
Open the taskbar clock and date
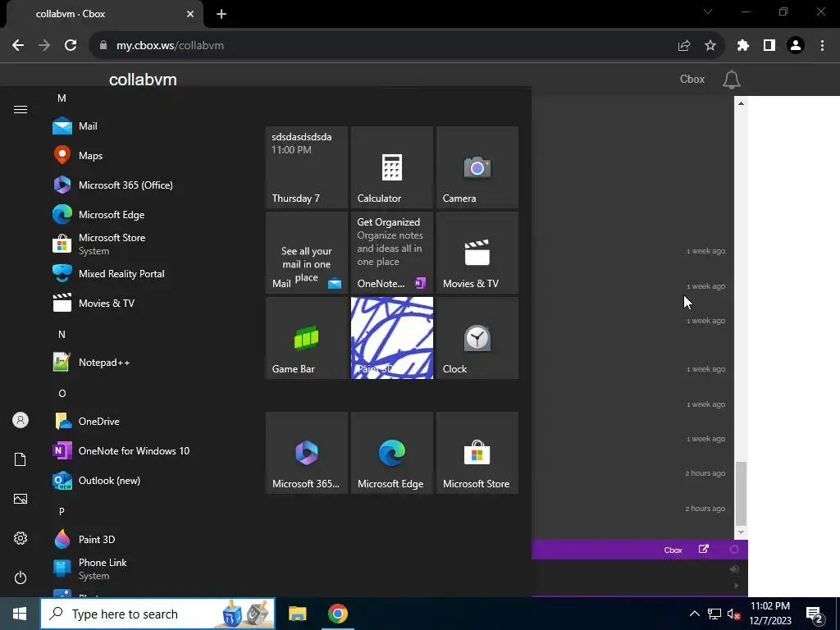(770, 614)
